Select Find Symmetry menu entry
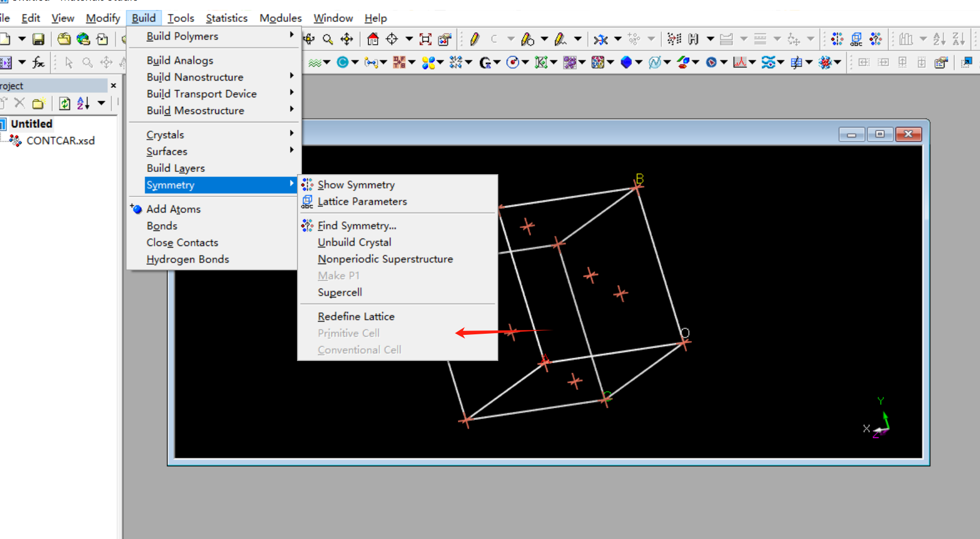 (357, 225)
